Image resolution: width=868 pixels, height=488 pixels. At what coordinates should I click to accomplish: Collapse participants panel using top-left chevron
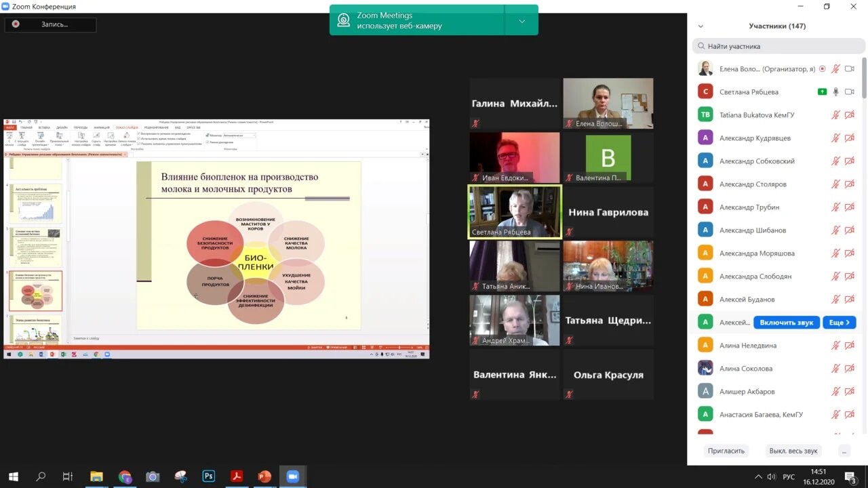pyautogui.click(x=701, y=26)
